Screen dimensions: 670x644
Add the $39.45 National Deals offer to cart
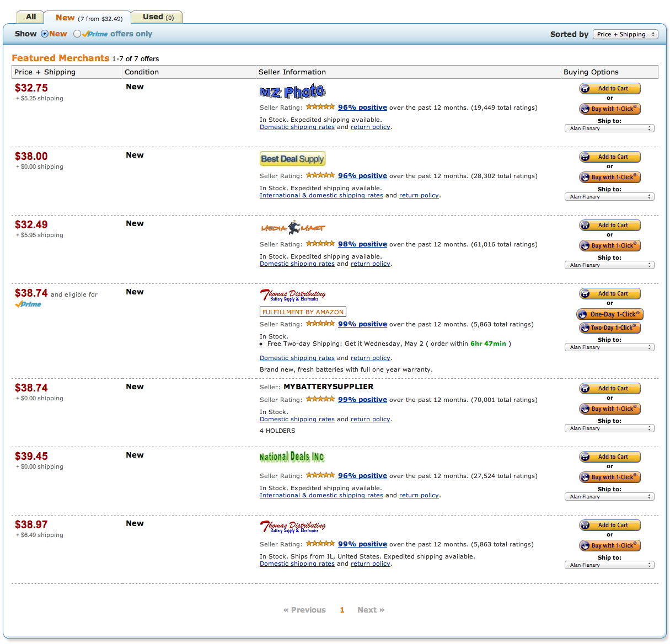610,457
